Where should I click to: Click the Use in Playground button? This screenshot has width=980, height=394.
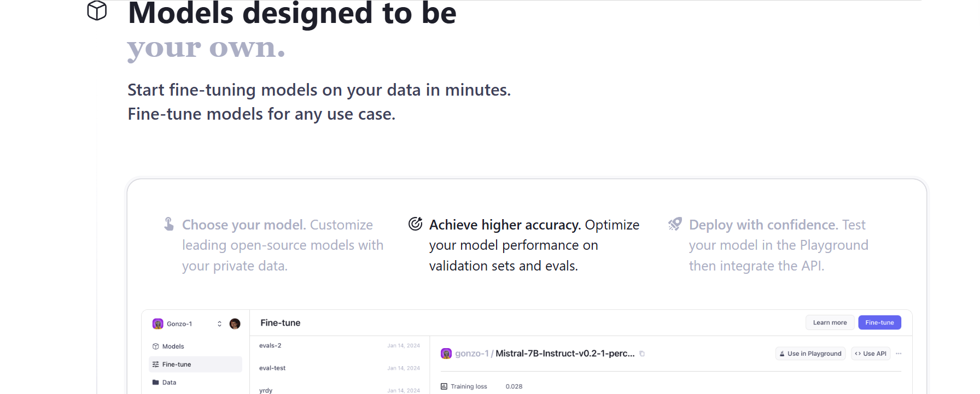[x=810, y=354]
